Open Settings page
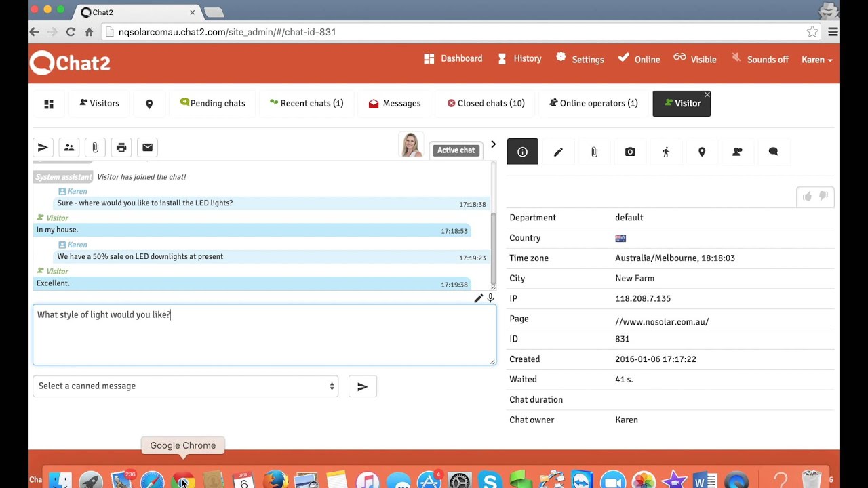Screen dimensions: 868x488 (x=580, y=59)
